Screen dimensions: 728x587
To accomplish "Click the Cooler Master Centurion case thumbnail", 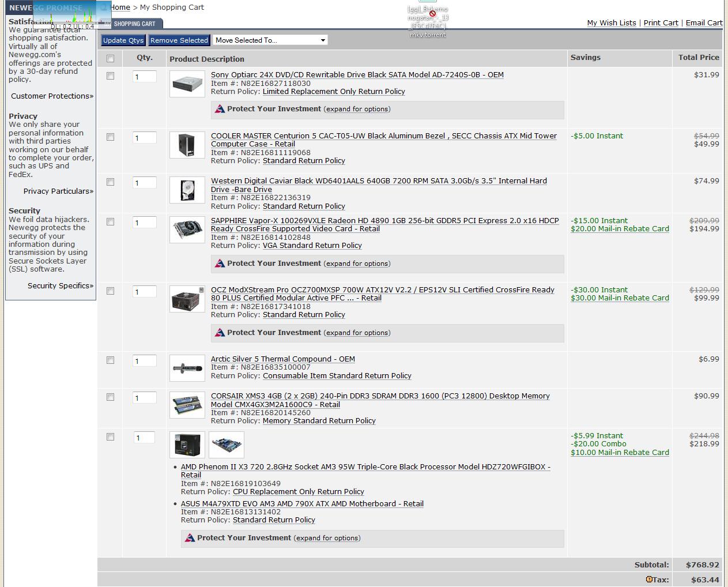I will pyautogui.click(x=187, y=145).
